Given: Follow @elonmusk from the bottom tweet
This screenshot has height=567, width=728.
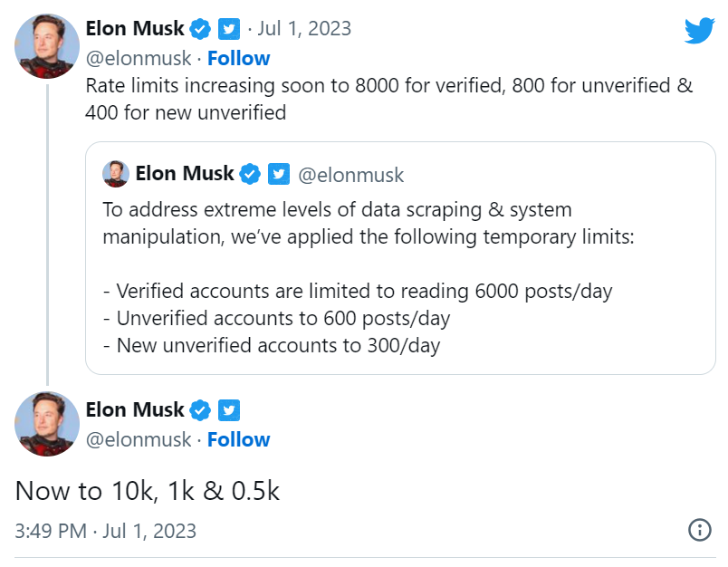Looking at the screenshot, I should pyautogui.click(x=239, y=440).
